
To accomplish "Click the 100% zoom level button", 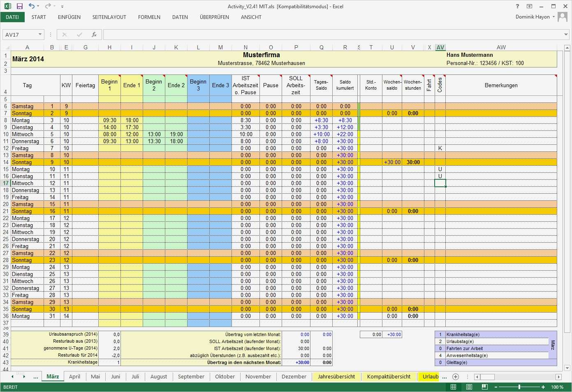I will pos(557,387).
